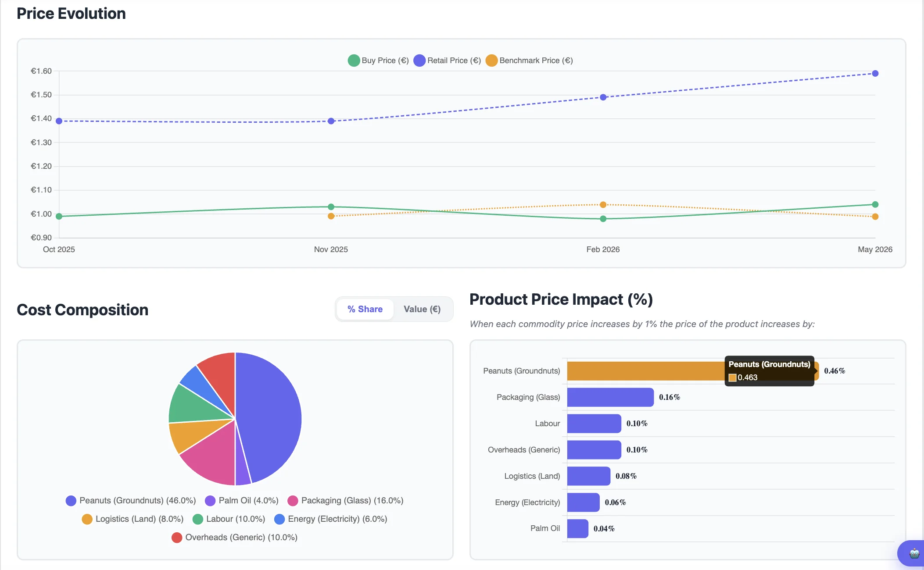Viewport: 924px width, 570px height.
Task: Toggle Palm Oil (4.0%) pie legend
Action: 242,501
